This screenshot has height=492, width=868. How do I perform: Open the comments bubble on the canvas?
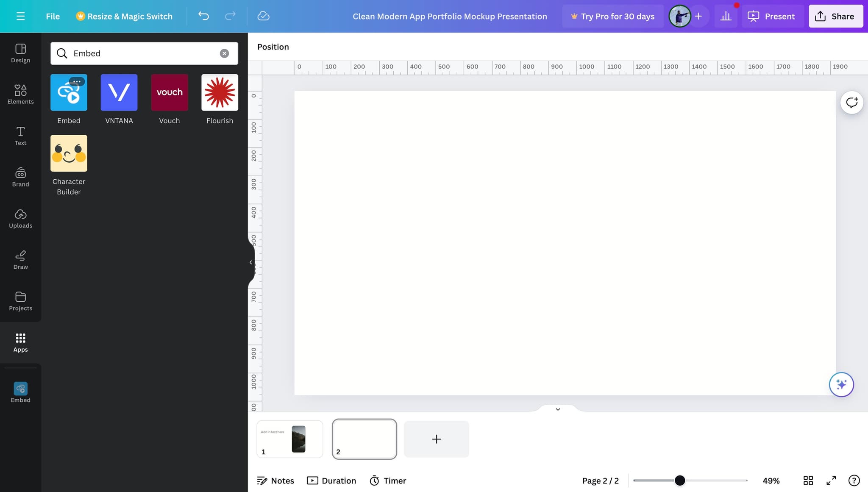coord(852,102)
